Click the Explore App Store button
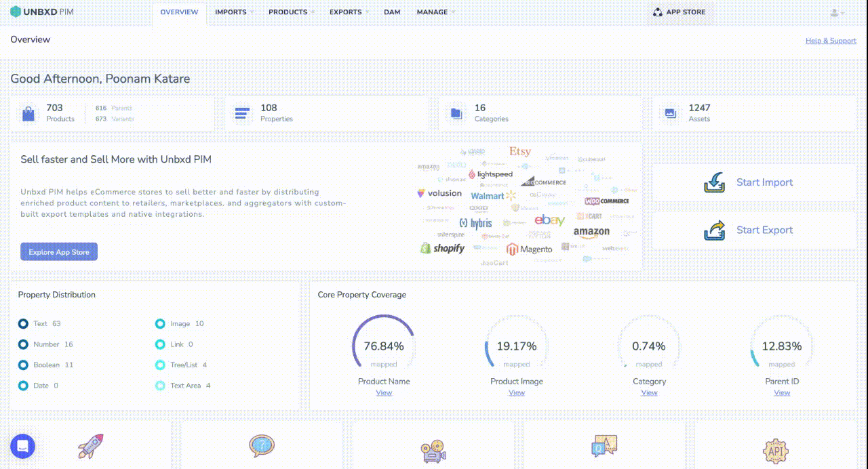This screenshot has width=868, height=469. point(59,252)
